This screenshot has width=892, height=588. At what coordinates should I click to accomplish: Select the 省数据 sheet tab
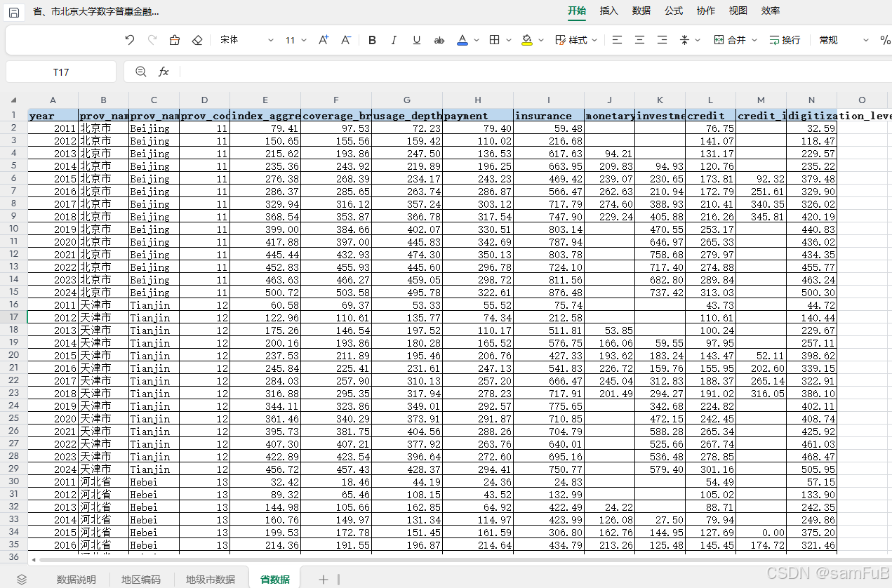pos(274,579)
